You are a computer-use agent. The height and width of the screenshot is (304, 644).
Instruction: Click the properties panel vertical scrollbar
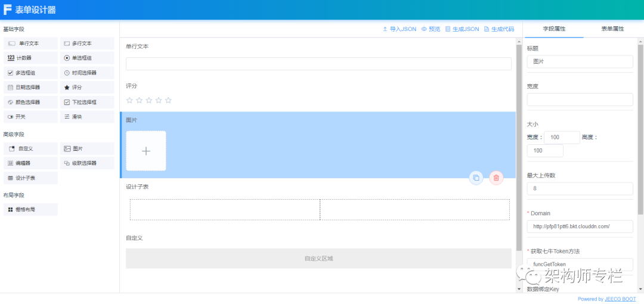[x=640, y=129]
